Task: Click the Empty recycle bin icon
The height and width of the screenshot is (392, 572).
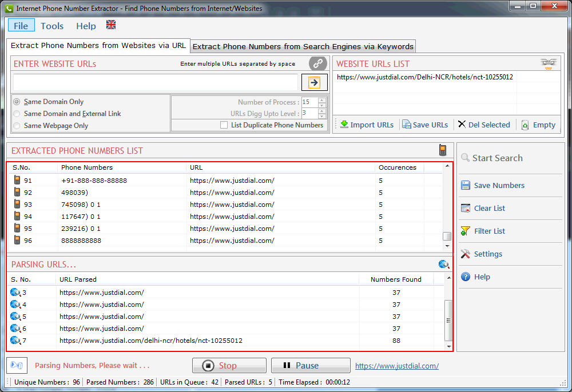Action: point(525,125)
